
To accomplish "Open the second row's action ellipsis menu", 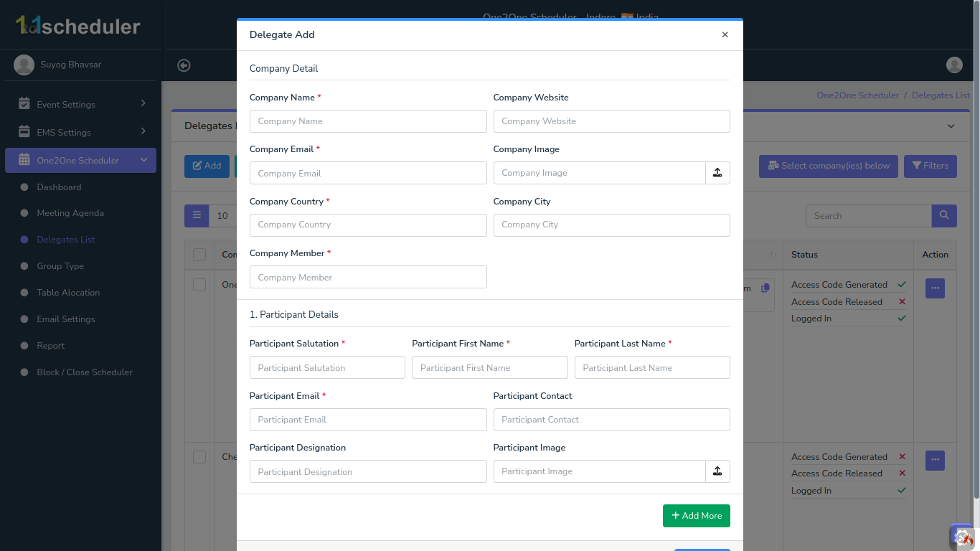I will (935, 461).
